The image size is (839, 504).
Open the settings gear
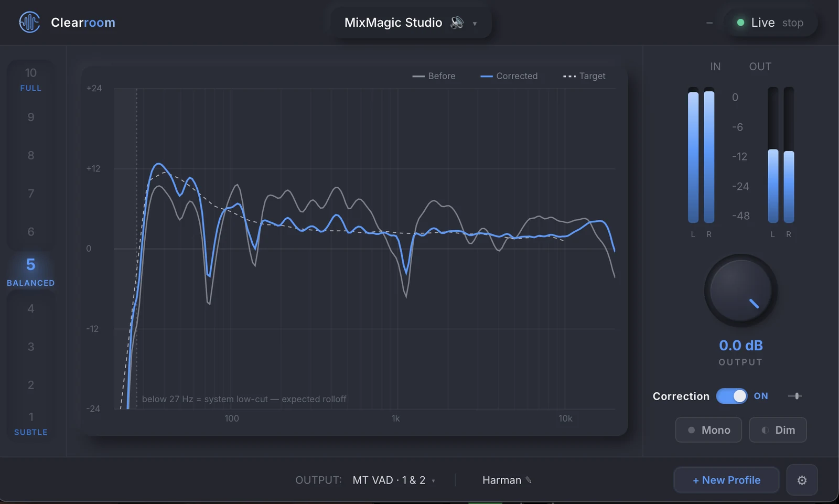click(x=802, y=480)
